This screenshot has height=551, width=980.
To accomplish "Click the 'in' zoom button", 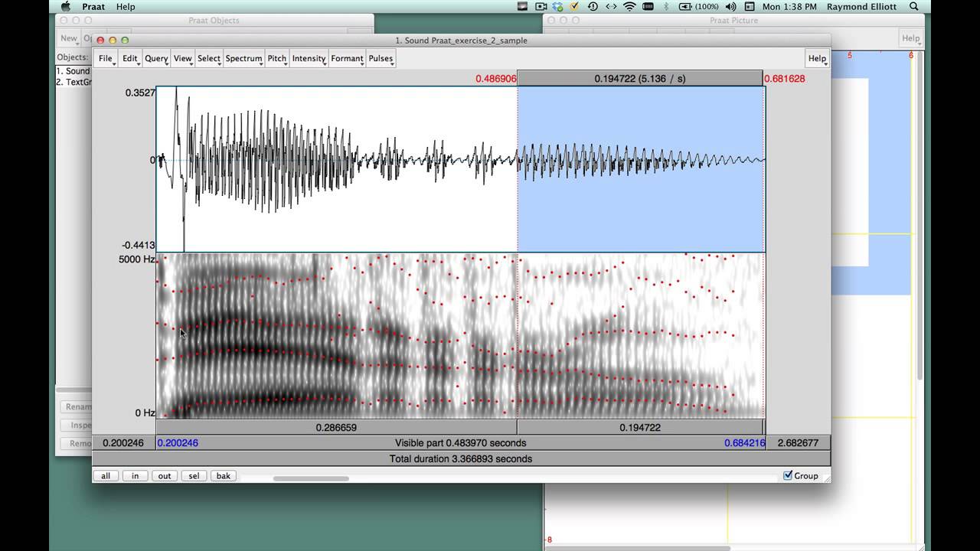I will [135, 476].
